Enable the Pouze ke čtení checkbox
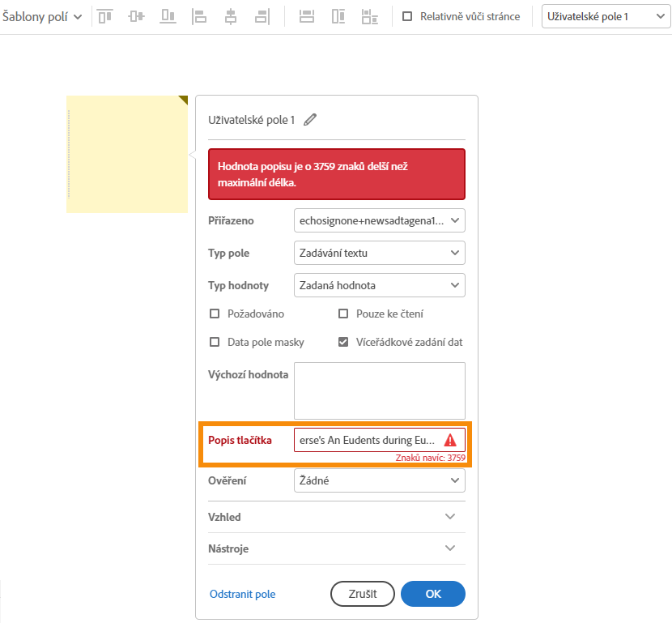 tap(343, 314)
